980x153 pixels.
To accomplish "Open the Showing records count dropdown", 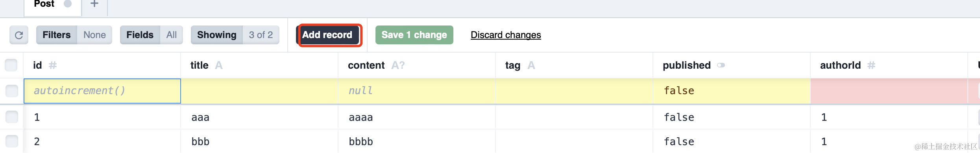I will point(235,35).
